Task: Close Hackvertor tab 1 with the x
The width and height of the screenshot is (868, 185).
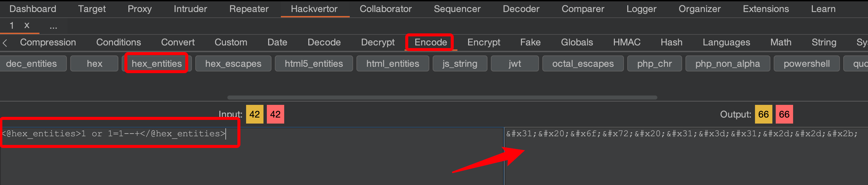Action: [27, 26]
